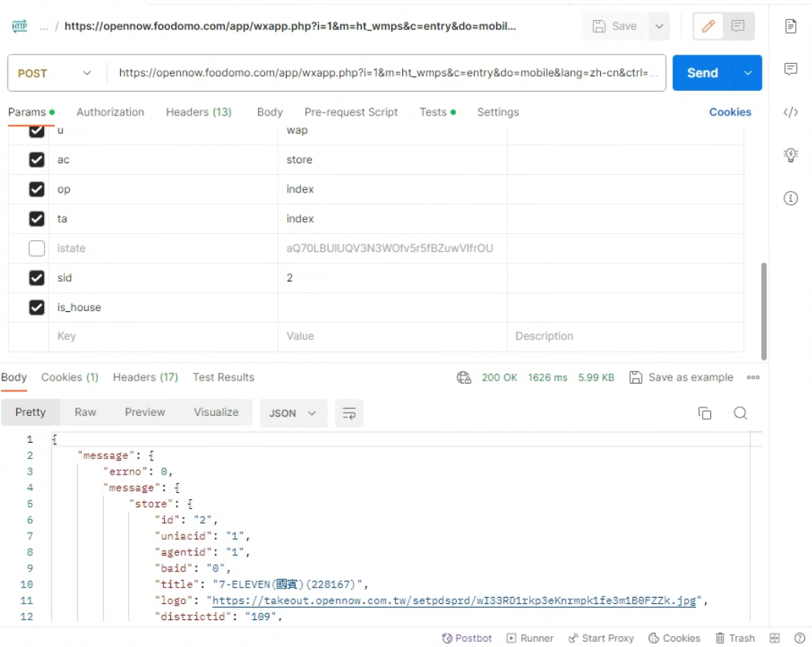812x647 pixels.
Task: Switch to the Headers (13) tab
Action: 198,112
